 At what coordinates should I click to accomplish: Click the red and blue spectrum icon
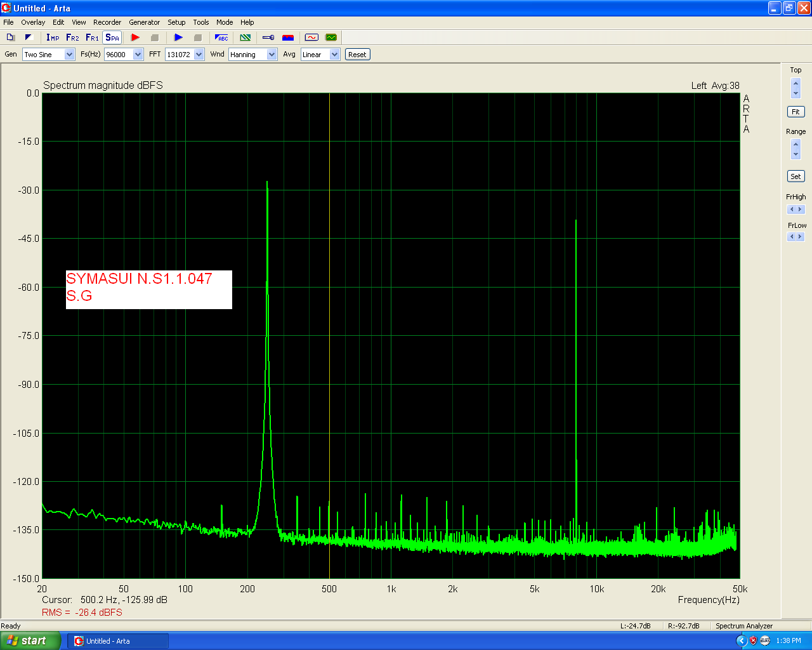click(x=288, y=37)
